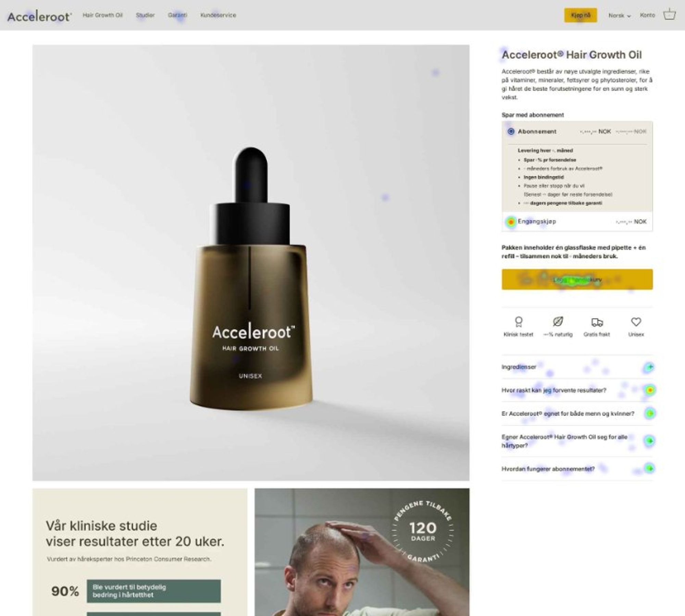Screen dimensions: 685x616
Task: Click the Acceleroot logo in header
Action: click(x=40, y=16)
